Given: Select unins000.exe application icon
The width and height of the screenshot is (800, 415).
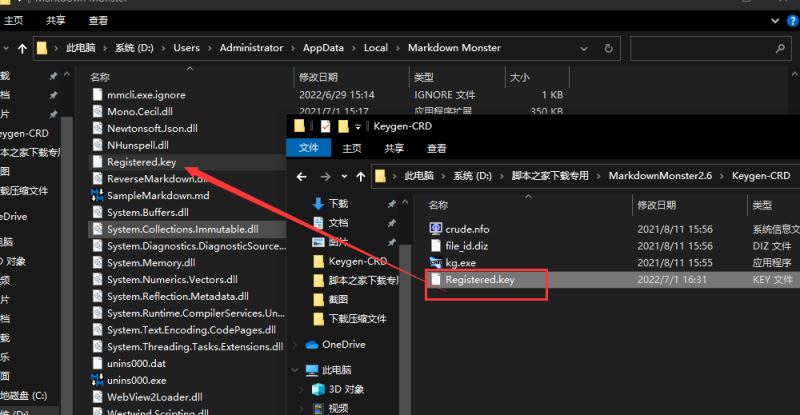Looking at the screenshot, I should pos(97,380).
